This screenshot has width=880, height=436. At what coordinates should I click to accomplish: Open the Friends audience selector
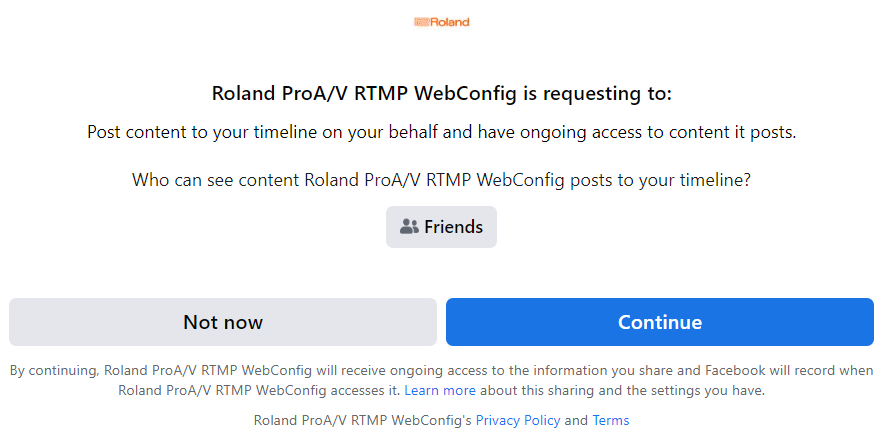441,227
